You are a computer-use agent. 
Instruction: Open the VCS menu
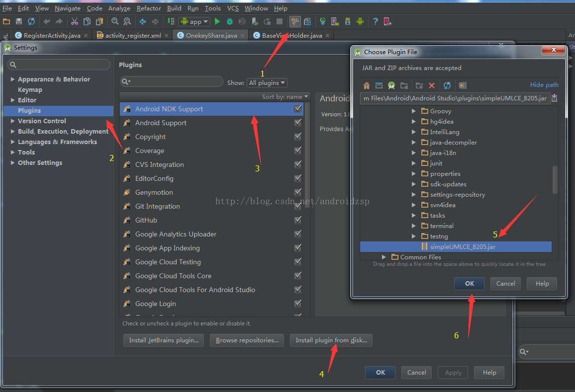(233, 8)
